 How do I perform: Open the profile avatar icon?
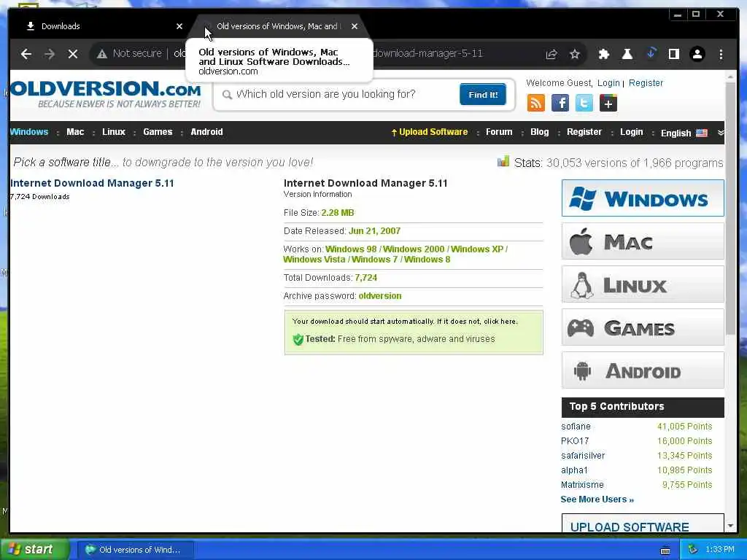click(x=697, y=54)
